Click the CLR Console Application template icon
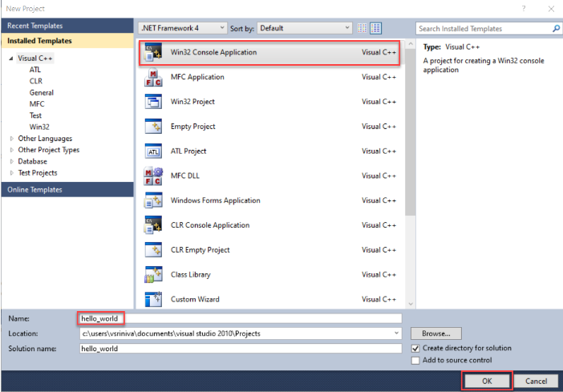This screenshot has width=563, height=392. pyautogui.click(x=153, y=225)
